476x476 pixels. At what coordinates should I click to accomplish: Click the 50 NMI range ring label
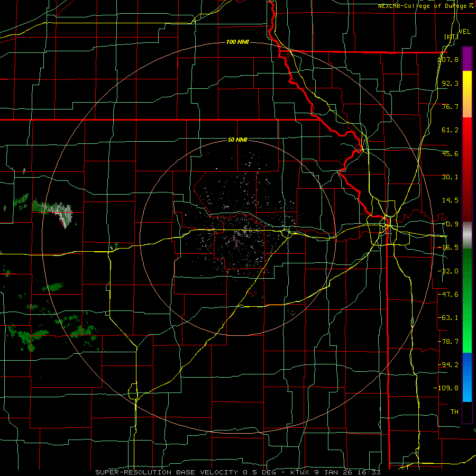[237, 140]
